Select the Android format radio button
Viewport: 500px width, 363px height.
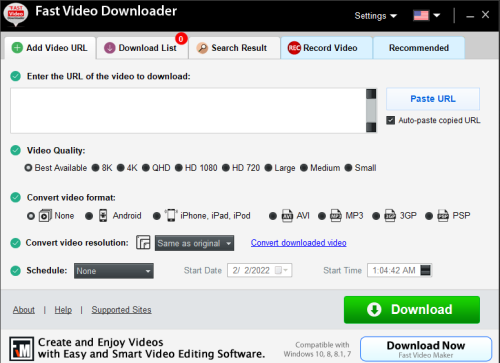[89, 216]
